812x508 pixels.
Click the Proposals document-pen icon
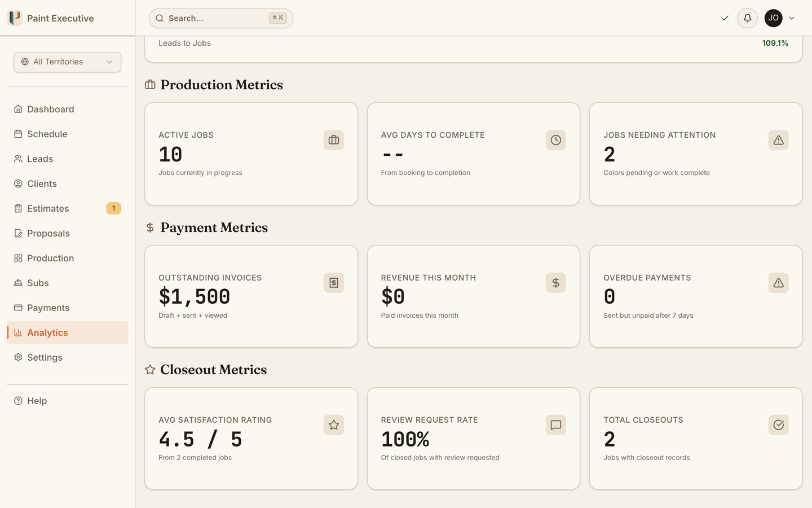18,233
